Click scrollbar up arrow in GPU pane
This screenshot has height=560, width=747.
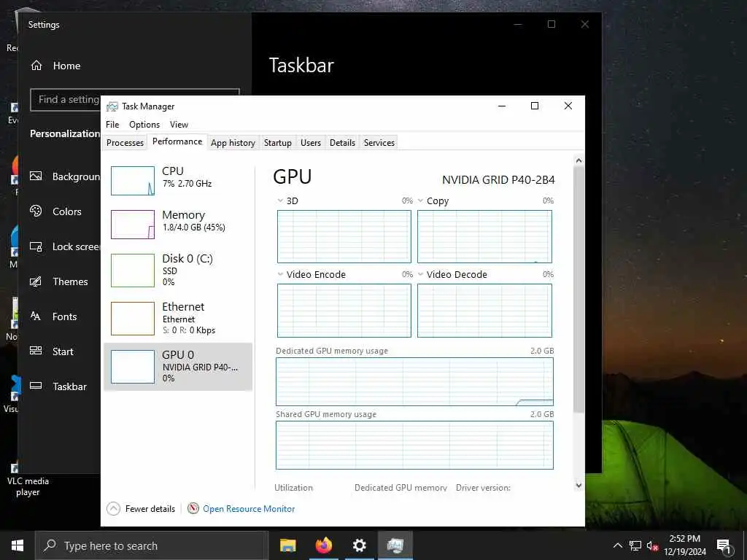[x=578, y=160]
